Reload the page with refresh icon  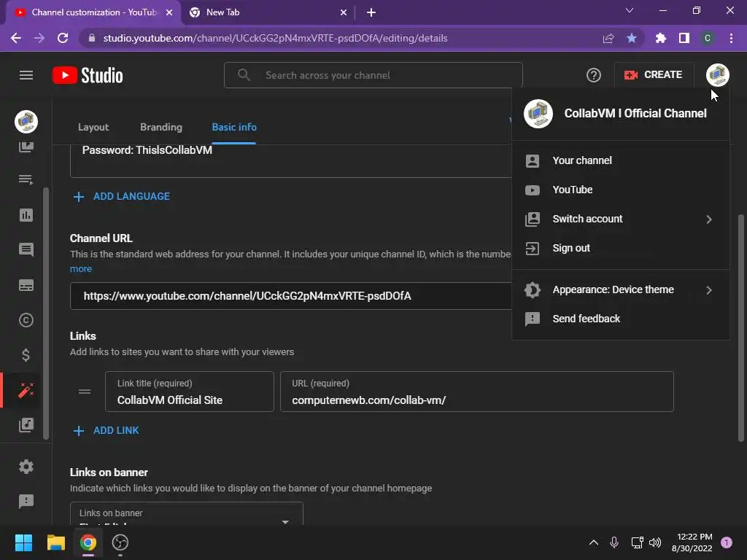[63, 38]
